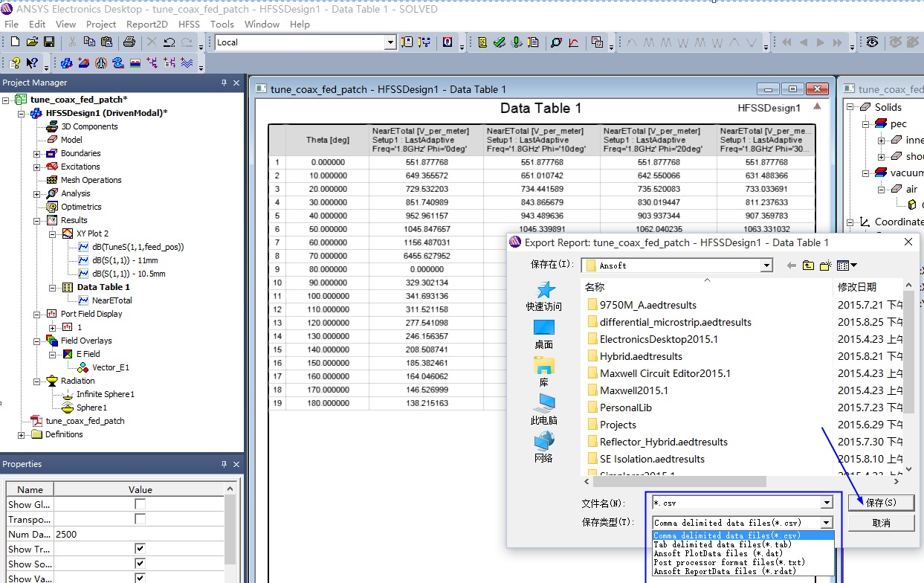Choose Tab delimited data files (*.tab) option
The width and height of the screenshot is (924, 583).
(x=743, y=544)
